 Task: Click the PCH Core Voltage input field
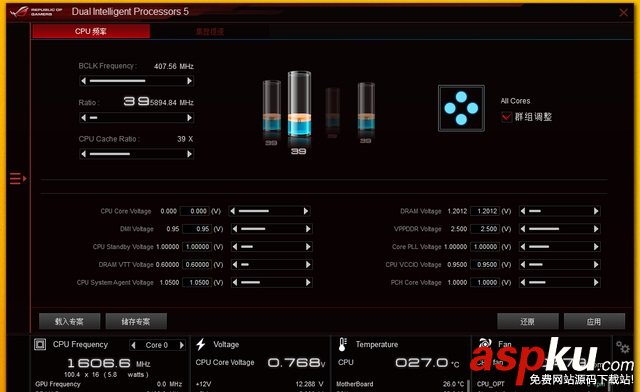click(485, 283)
